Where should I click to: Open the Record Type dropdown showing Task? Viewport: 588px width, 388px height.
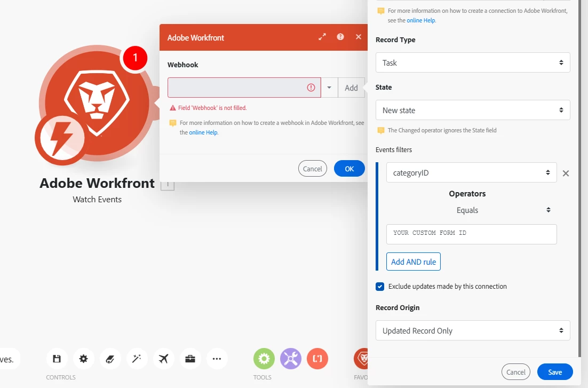(x=473, y=62)
